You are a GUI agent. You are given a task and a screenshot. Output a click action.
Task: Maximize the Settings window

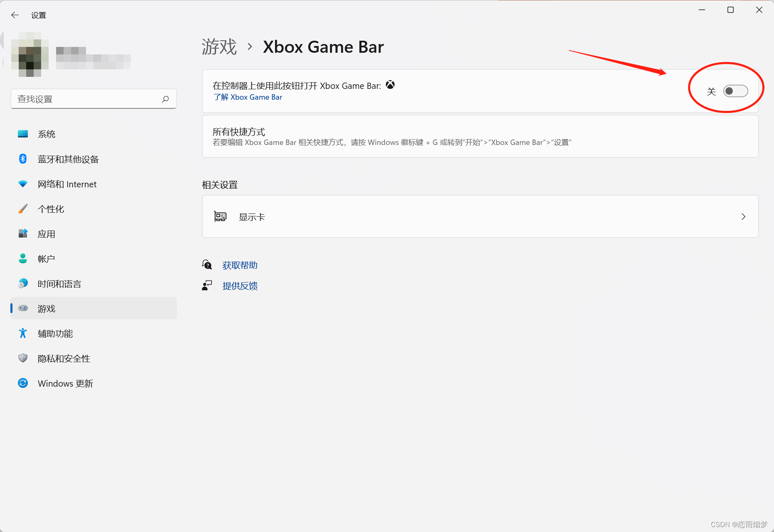730,10
